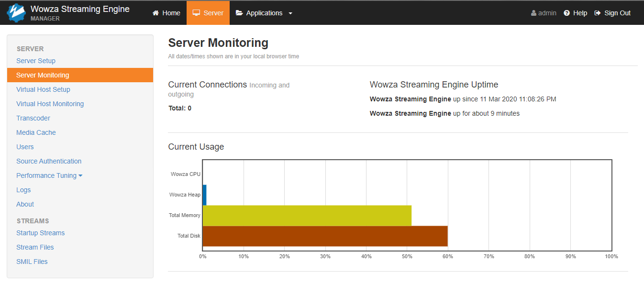Viewport: 644px width, 295px height.
Task: Click 'up since 11 Mar 2020 11:08:26 PM' text
Action: [504, 99]
